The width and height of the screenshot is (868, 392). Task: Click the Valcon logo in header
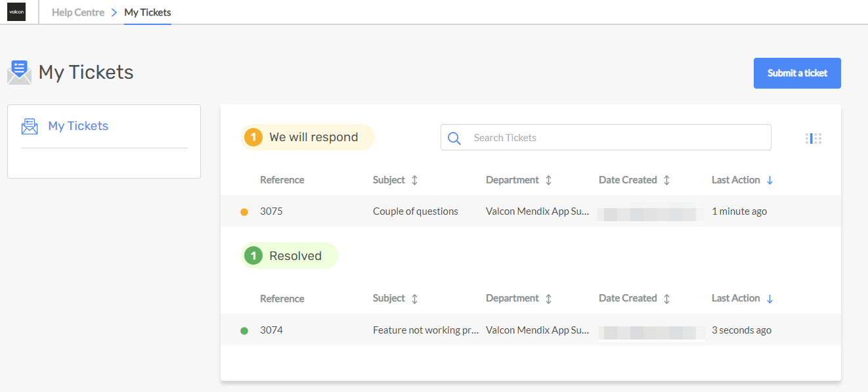coord(16,12)
